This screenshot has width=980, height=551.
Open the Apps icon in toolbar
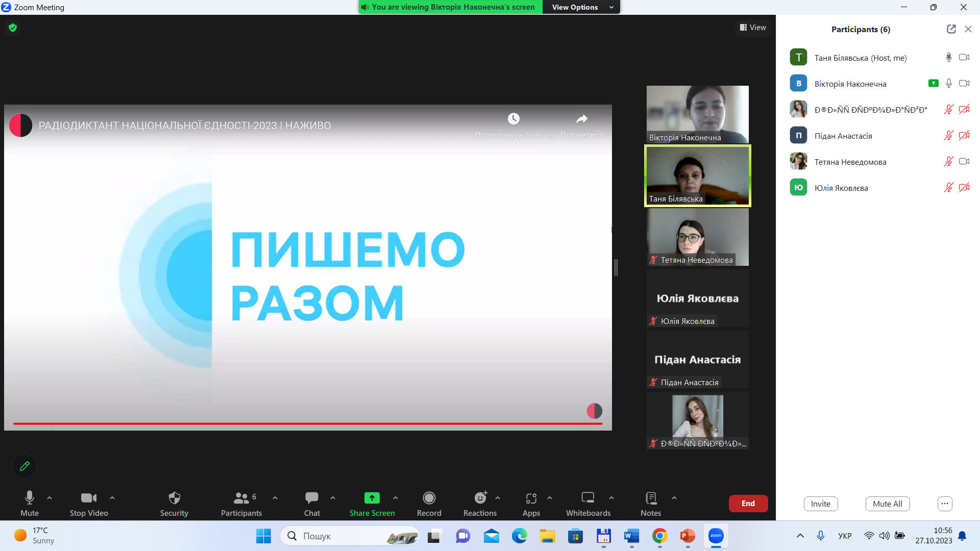pos(531,498)
